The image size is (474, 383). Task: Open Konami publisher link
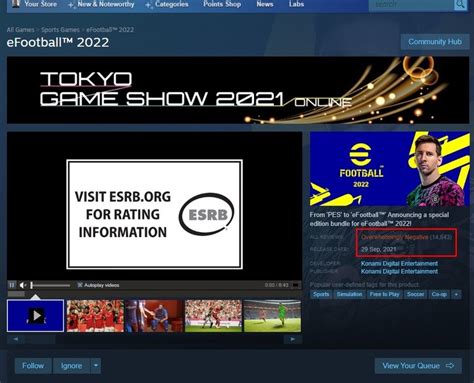(399, 271)
